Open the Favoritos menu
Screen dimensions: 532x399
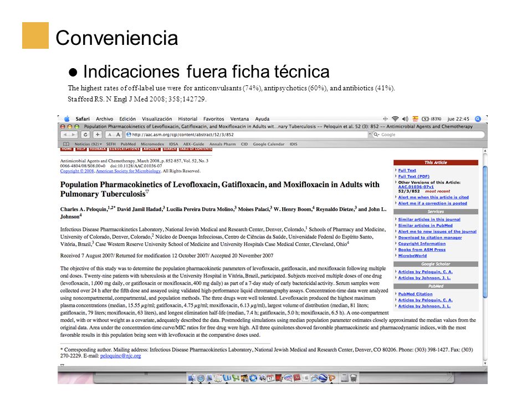coord(214,119)
